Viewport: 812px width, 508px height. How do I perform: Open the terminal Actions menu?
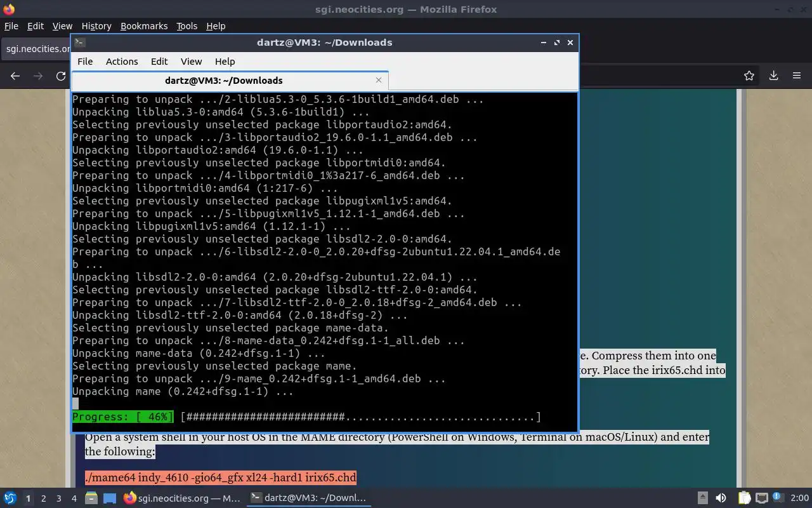tap(122, 62)
